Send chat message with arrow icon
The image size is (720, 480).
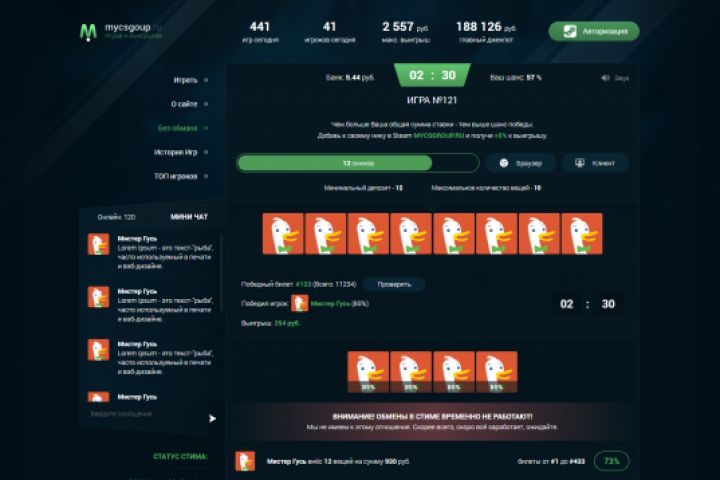tap(212, 418)
